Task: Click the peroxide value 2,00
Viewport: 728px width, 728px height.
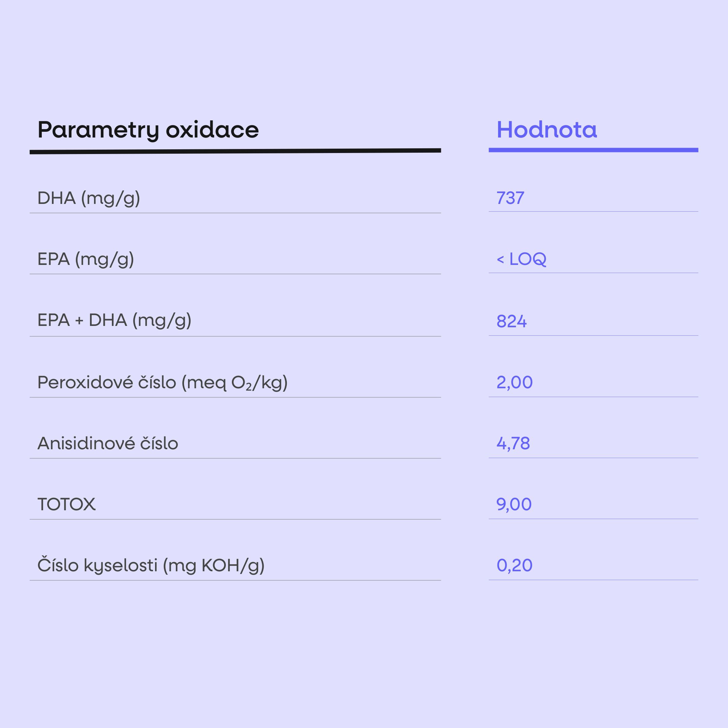Action: pyautogui.click(x=514, y=383)
